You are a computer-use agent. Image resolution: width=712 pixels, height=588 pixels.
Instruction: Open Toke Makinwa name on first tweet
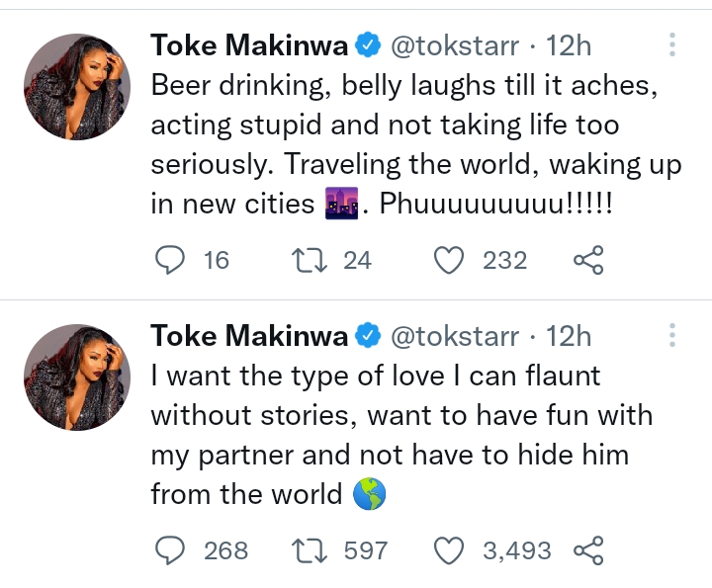[248, 44]
